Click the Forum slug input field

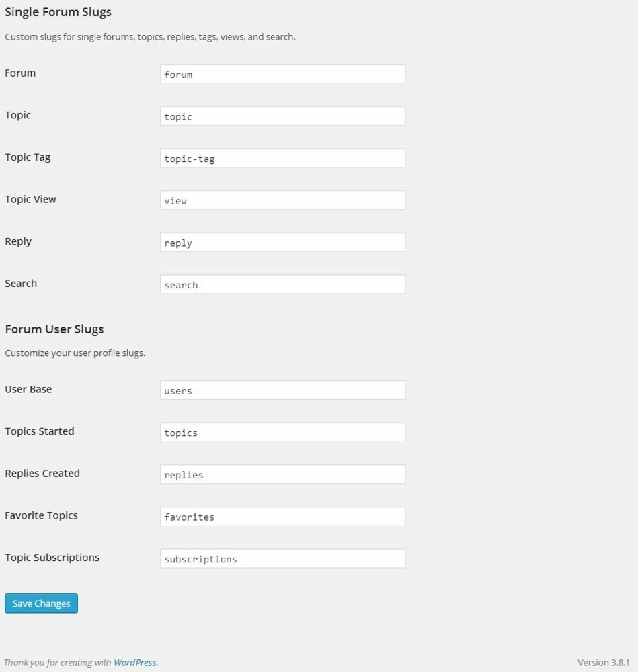(282, 74)
